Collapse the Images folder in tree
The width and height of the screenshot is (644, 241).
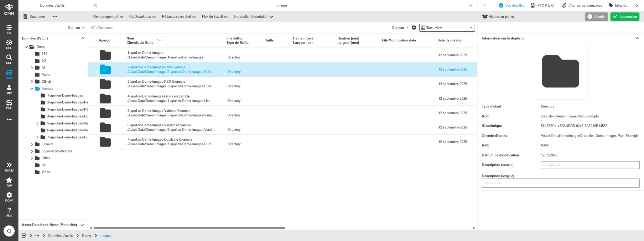(32, 88)
